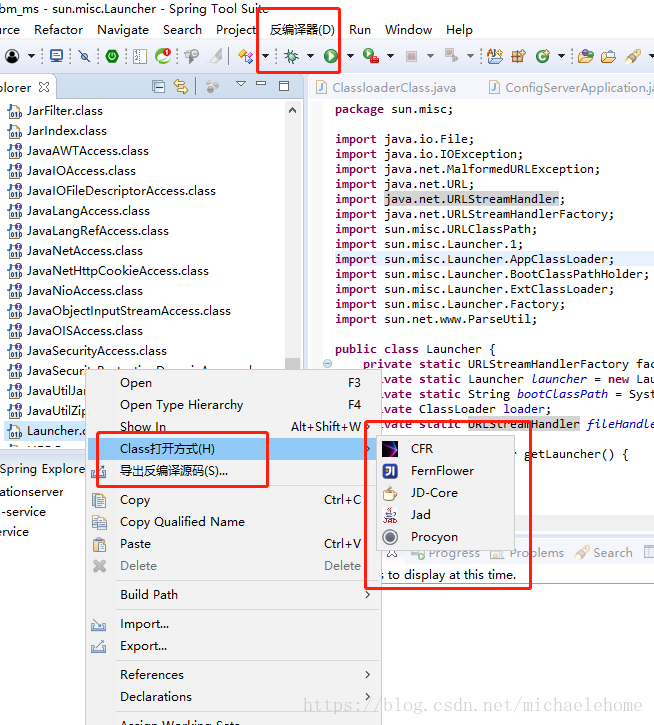
Task: Click Paste in the context menu
Action: 234,544
